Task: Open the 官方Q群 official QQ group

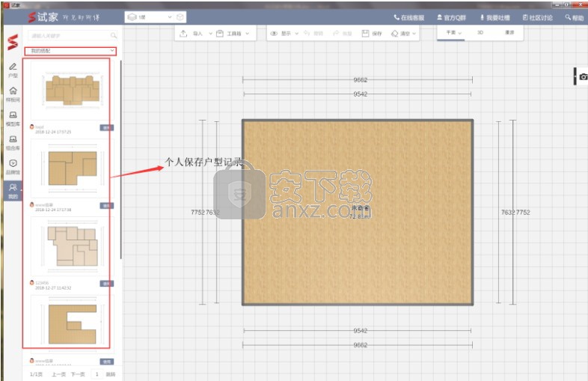Action: pos(452,18)
